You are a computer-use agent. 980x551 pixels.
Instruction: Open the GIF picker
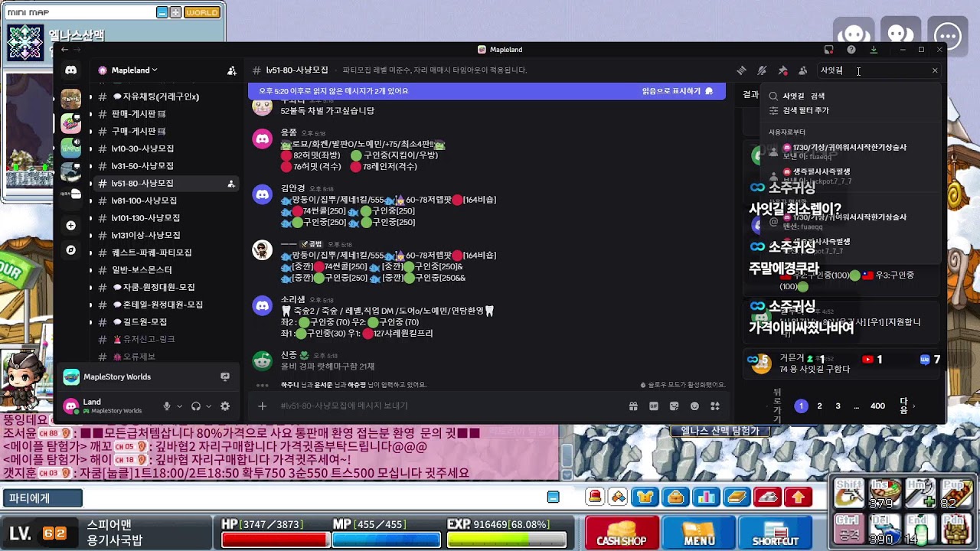(x=654, y=406)
